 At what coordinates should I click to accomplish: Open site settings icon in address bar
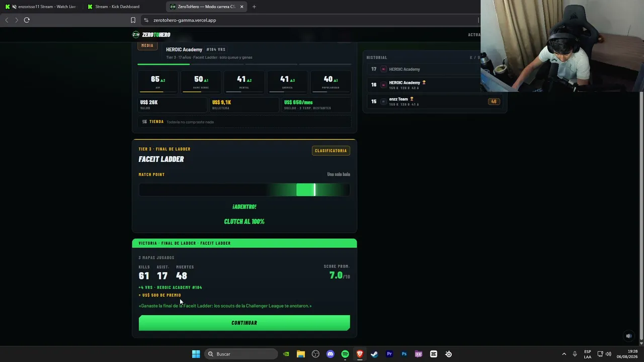click(146, 20)
